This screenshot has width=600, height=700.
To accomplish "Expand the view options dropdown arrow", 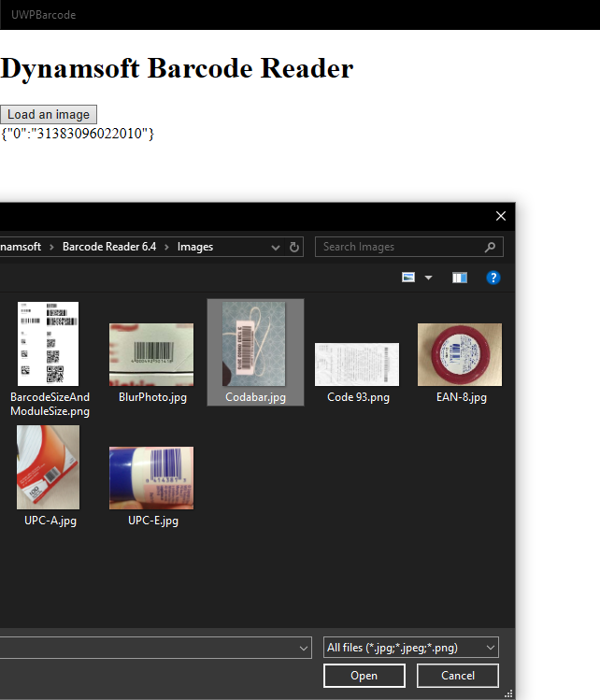I will pyautogui.click(x=429, y=278).
